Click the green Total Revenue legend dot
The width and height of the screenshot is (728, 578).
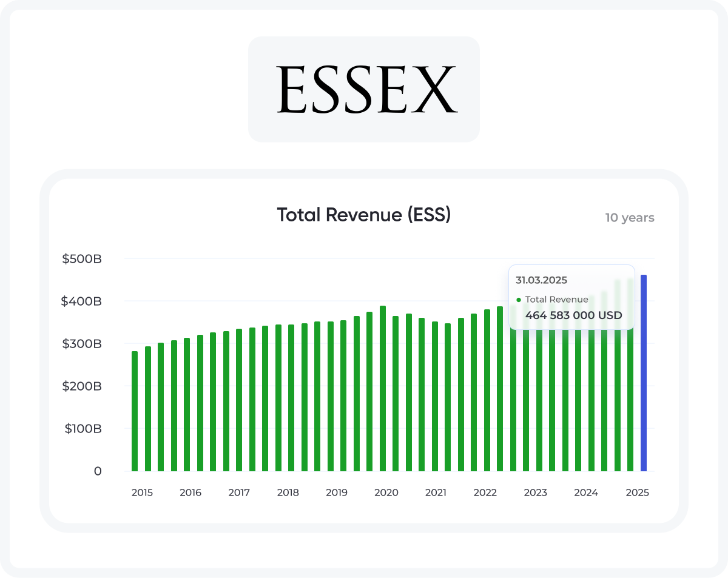[519, 300]
